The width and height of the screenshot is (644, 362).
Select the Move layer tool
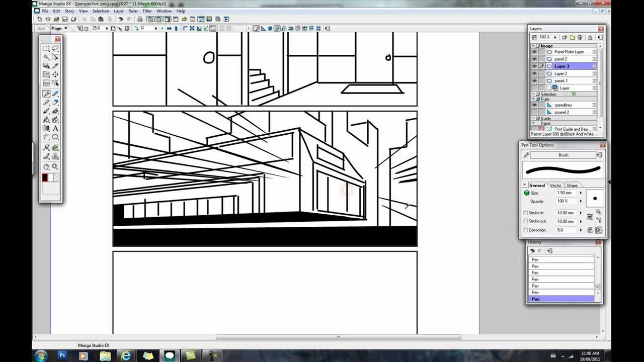pos(55,74)
